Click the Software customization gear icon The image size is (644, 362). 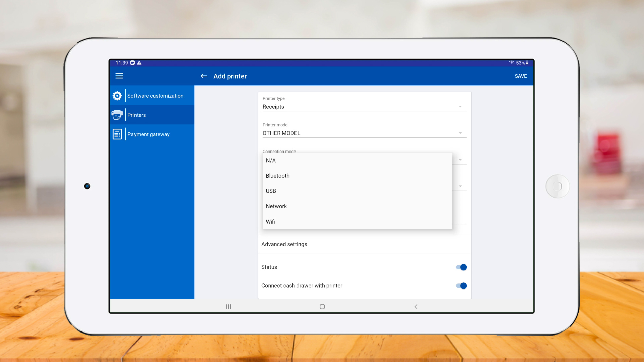pyautogui.click(x=117, y=96)
